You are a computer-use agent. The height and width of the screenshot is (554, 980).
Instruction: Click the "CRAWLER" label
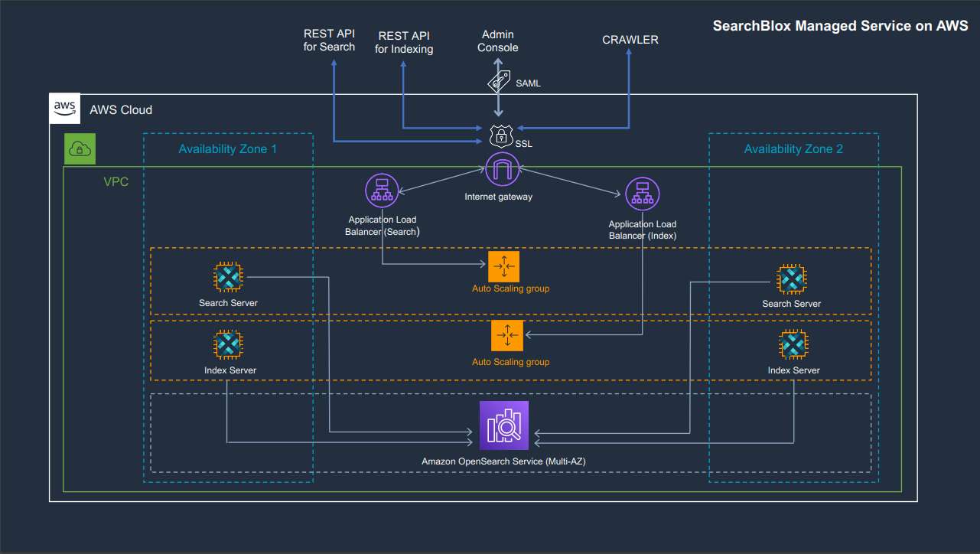point(630,40)
